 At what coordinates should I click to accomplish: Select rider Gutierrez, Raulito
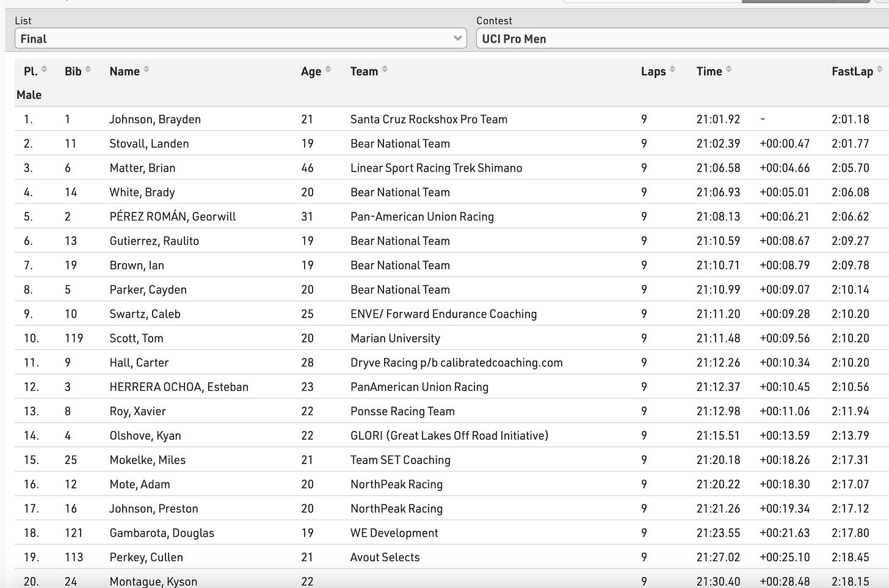(x=154, y=241)
